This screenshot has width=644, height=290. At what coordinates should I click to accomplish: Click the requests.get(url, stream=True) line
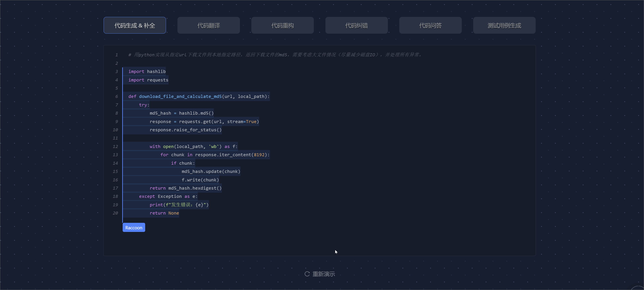click(204, 122)
